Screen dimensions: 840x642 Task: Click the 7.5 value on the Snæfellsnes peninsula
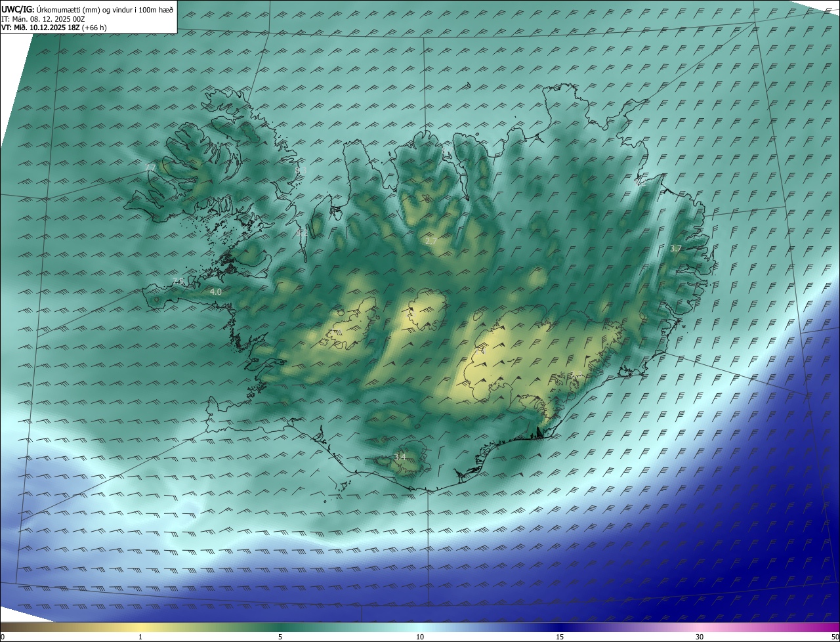tap(178, 282)
